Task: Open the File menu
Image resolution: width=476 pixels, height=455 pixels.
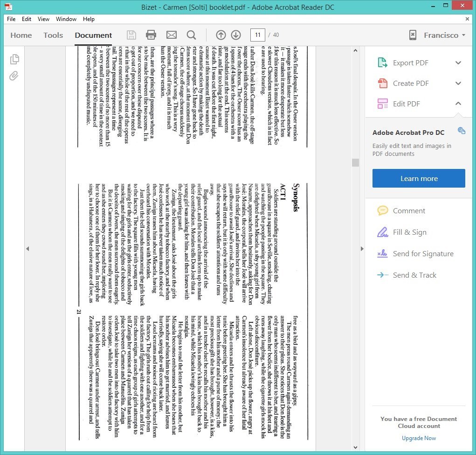Action: pos(11,19)
